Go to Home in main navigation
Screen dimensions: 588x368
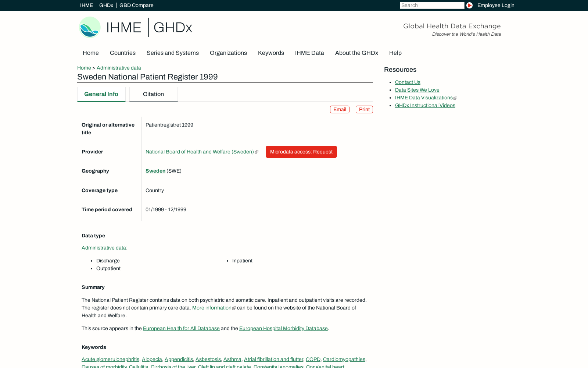91,53
